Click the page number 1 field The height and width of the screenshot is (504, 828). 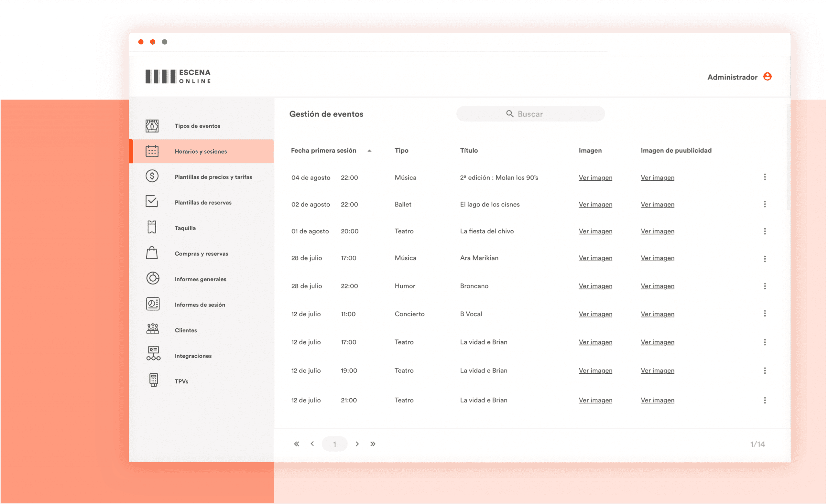point(335,444)
